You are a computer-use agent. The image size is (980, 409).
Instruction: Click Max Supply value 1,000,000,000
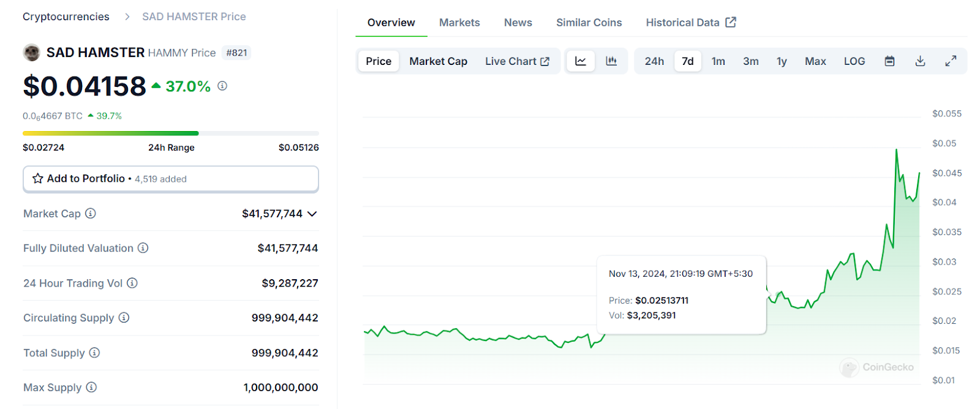coord(281,387)
